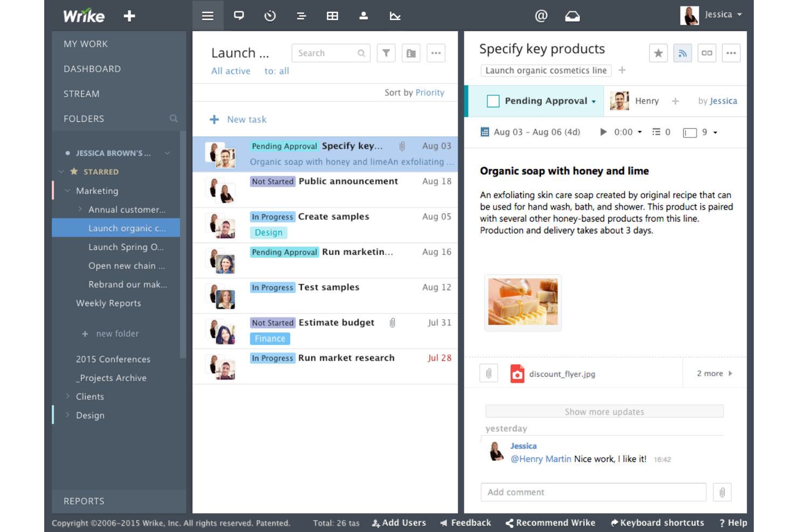This screenshot has width=798, height=532.
Task: Click the subtasks count icon
Action: [x=656, y=132]
